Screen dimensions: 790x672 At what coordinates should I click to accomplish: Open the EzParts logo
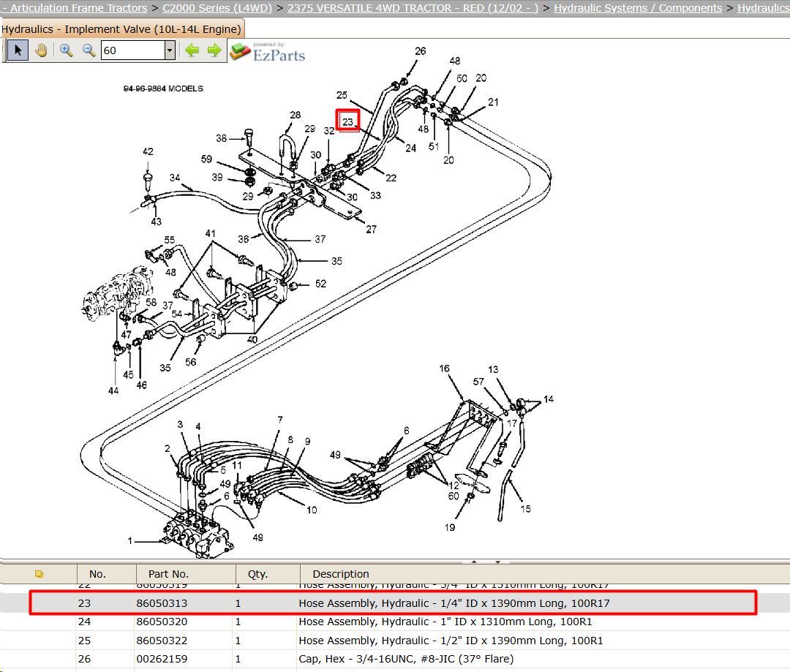click(x=268, y=52)
